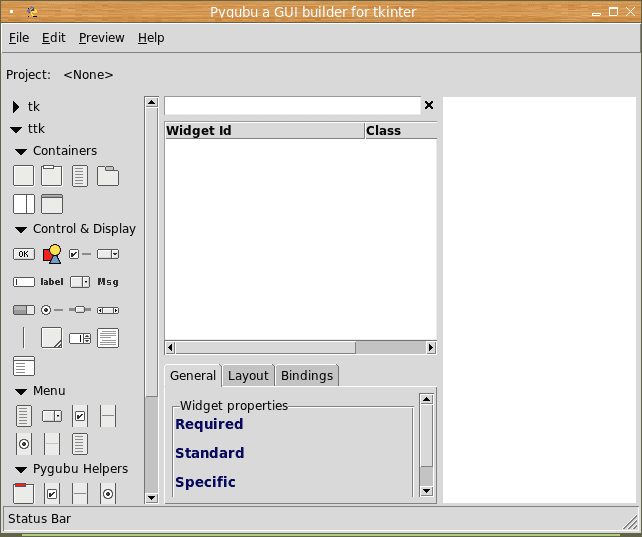Click the widget tree scroll-right arrow

coord(430,347)
